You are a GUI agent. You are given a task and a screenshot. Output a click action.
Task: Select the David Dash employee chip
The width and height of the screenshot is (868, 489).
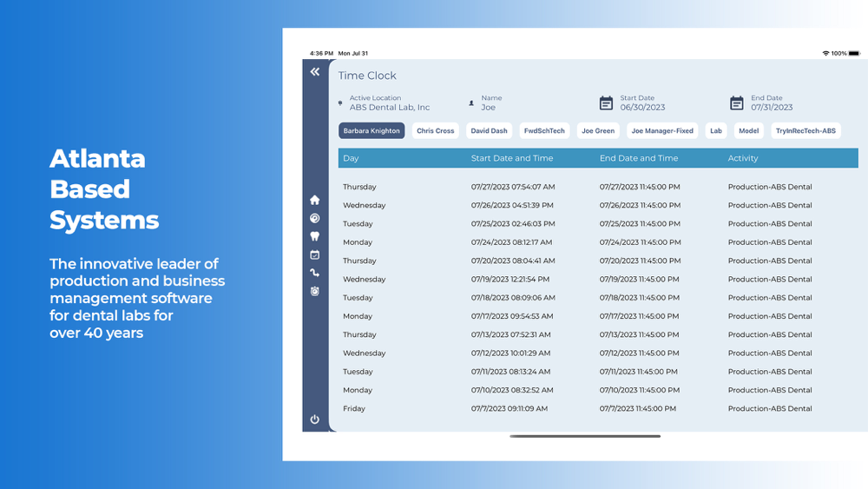pos(489,130)
